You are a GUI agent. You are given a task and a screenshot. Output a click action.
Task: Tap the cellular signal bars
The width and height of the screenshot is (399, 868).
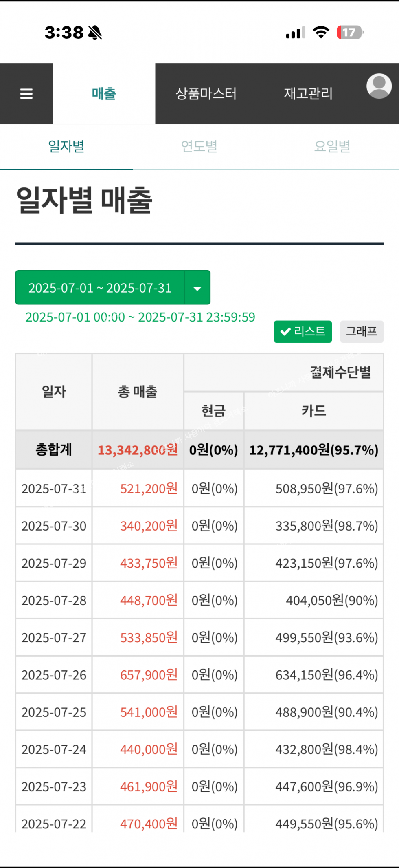pyautogui.click(x=296, y=33)
